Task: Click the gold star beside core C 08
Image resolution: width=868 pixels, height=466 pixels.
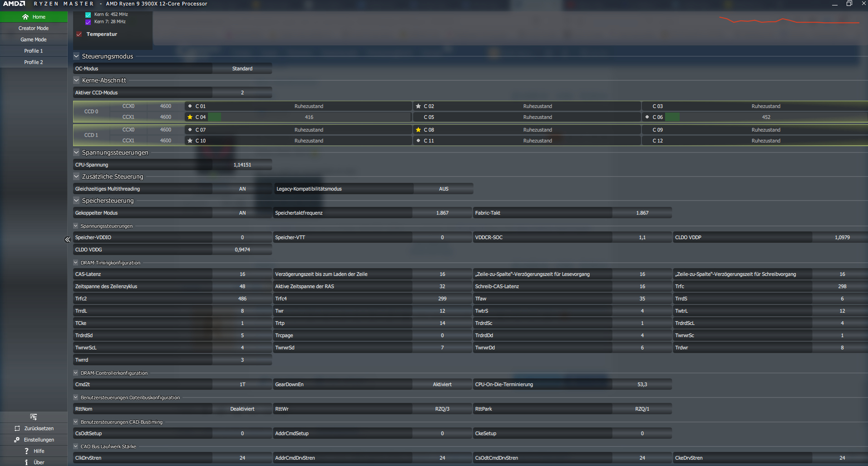Action: pyautogui.click(x=419, y=130)
